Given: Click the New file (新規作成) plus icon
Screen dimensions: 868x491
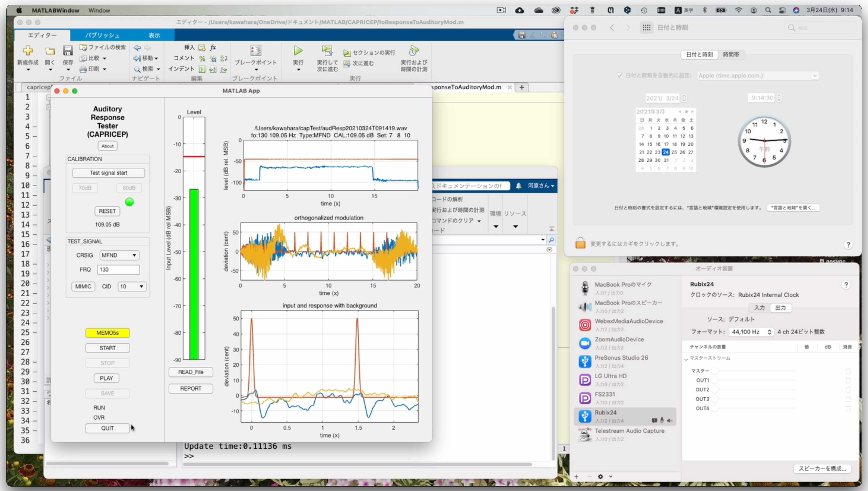Looking at the screenshot, I should tap(28, 51).
